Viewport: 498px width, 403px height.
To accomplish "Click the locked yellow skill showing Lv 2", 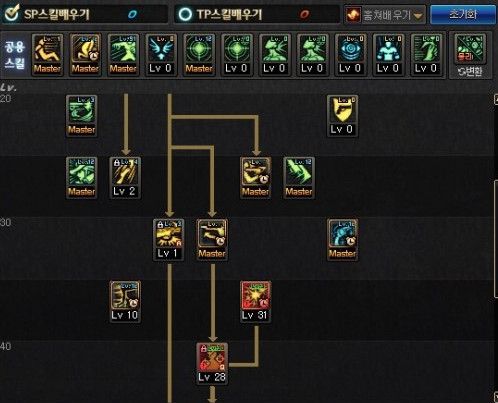I will click(125, 178).
